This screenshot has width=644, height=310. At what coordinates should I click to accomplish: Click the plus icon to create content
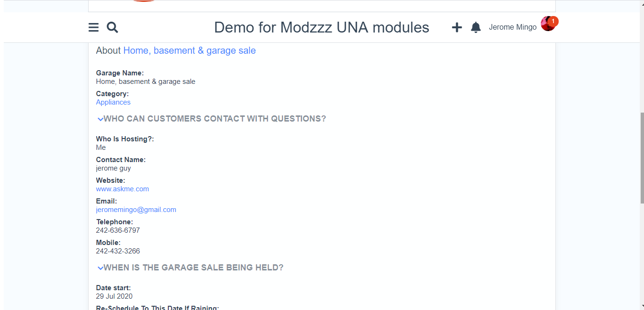pyautogui.click(x=456, y=27)
